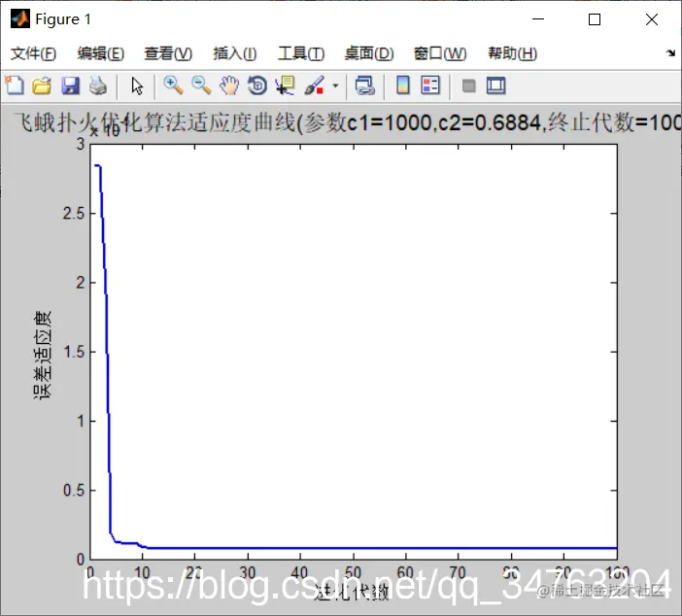
Task: Minimize the Figure 1 window
Action: point(538,19)
